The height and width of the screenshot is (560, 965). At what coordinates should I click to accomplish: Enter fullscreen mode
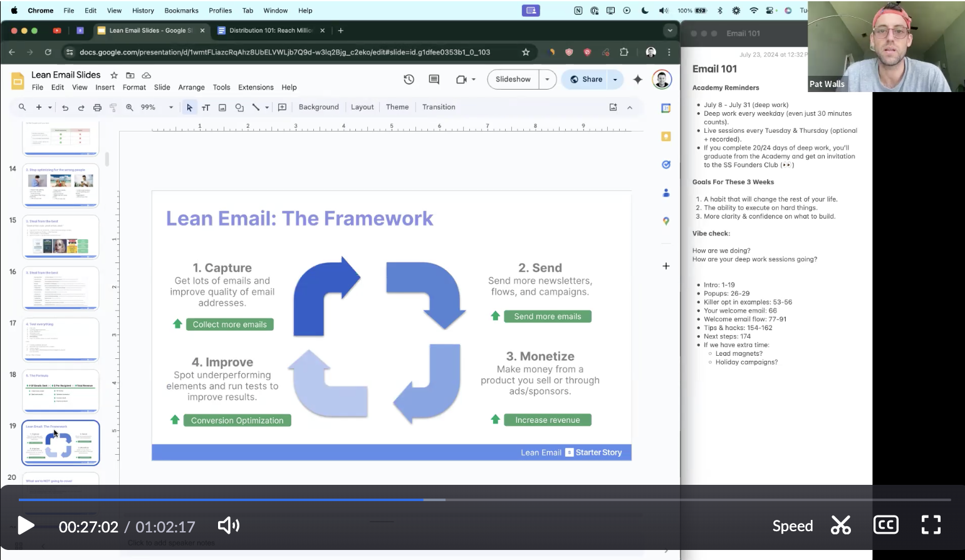pyautogui.click(x=931, y=525)
